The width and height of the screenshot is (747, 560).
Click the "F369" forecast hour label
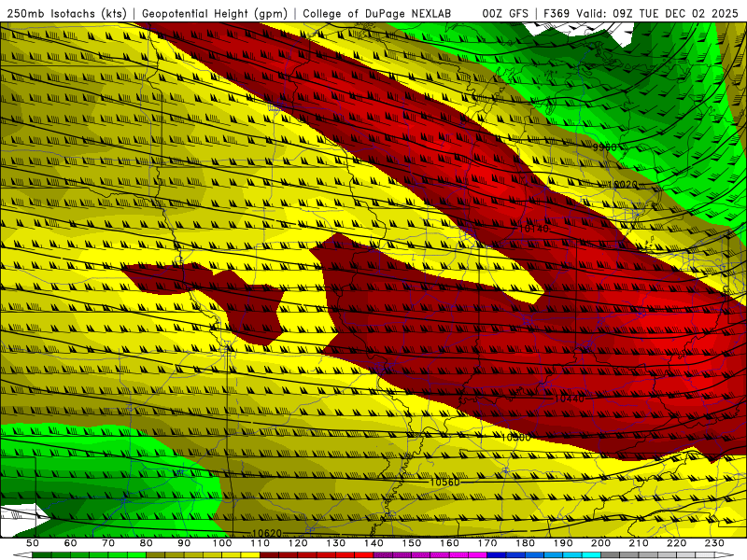557,14
